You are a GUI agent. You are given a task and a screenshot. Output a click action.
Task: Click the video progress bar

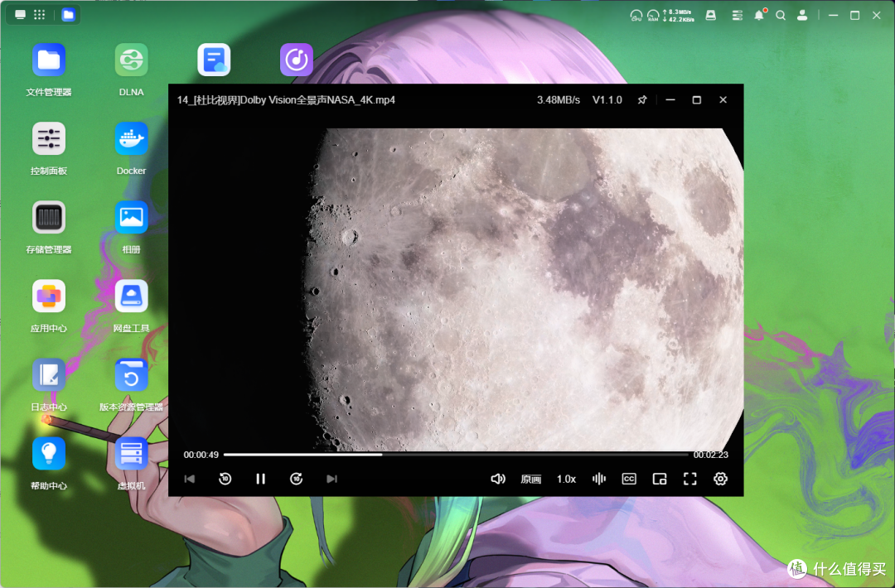456,455
